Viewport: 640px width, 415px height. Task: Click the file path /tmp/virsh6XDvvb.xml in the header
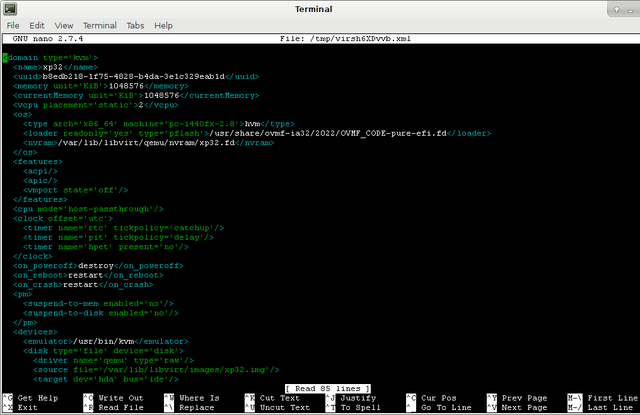pos(360,39)
